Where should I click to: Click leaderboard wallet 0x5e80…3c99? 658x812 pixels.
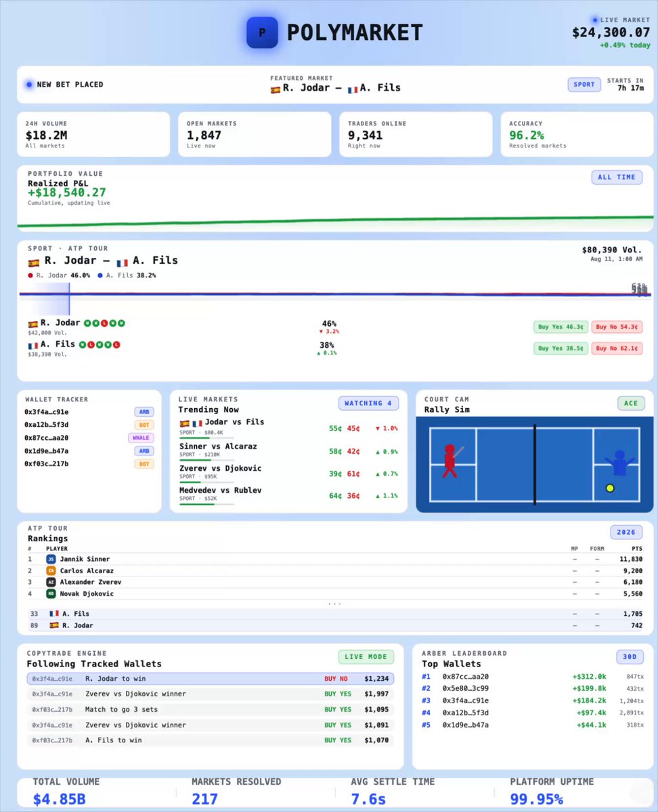point(466,689)
